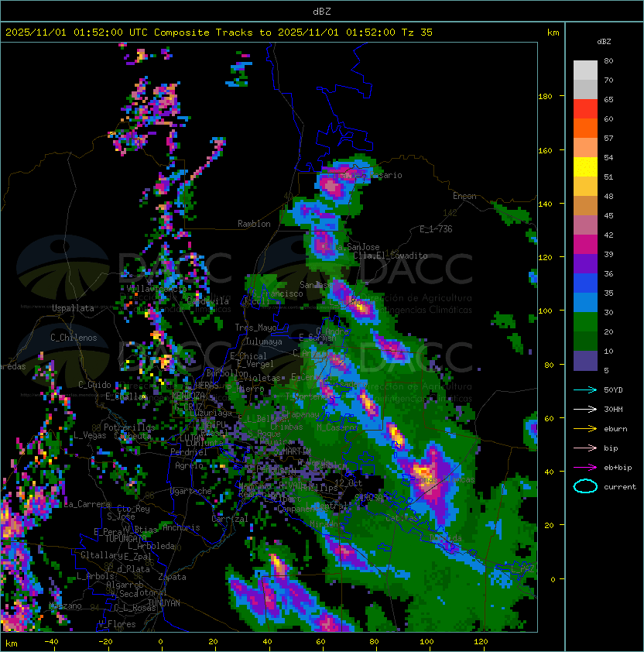Click the 140 tick on the vertical km axis
The width and height of the screenshot is (644, 652).
[545, 204]
